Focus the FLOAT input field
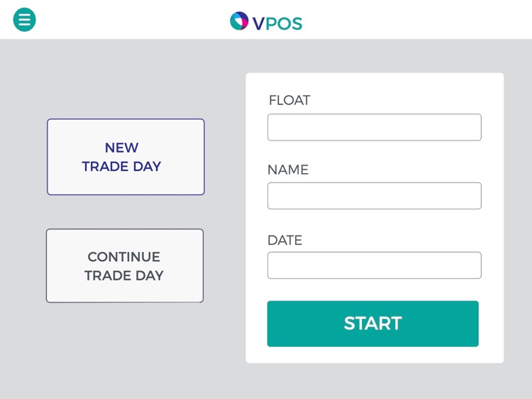Image resolution: width=532 pixels, height=399 pixels. click(x=374, y=127)
